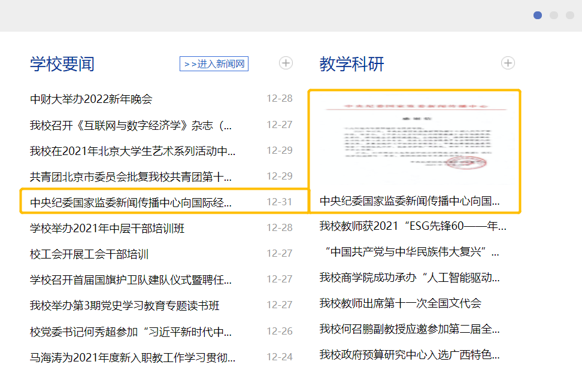This screenshot has height=392, width=582.
Task: Open ESG先锋60 teacher award article
Action: 413,226
